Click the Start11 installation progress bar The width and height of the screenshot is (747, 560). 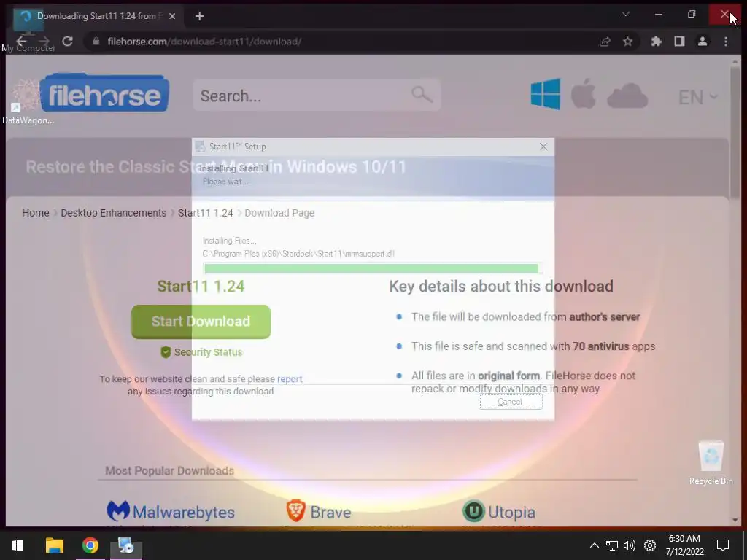point(372,268)
